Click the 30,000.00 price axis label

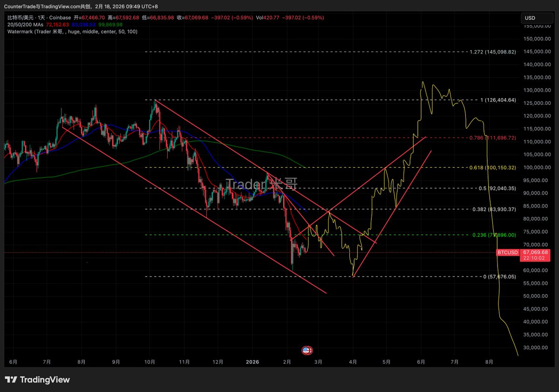click(x=536, y=347)
